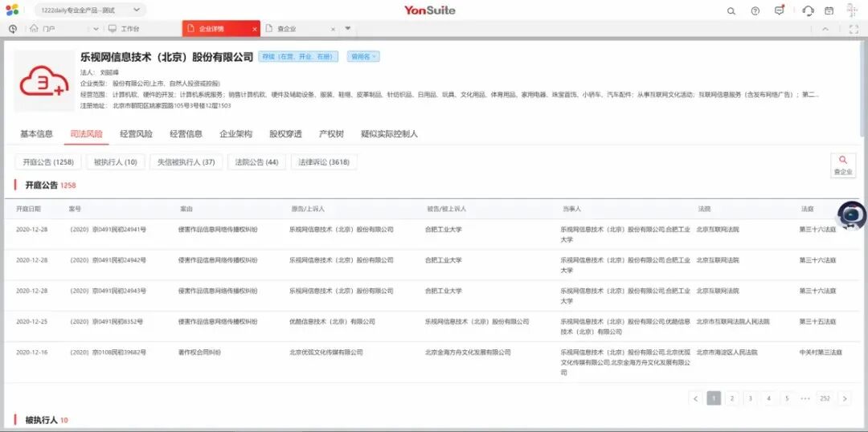Click plaintiff 优酷信息技术（北京）有限公司
Image resolution: width=868 pixels, height=432 pixels.
(x=332, y=321)
